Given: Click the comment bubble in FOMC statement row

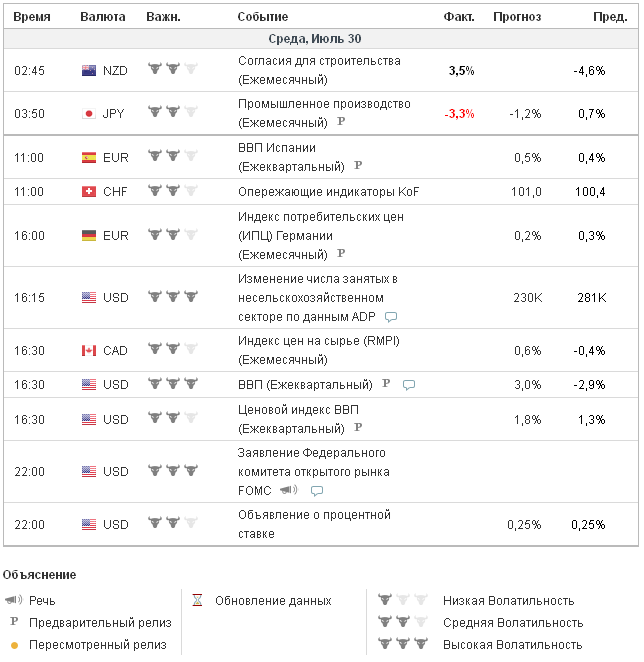Looking at the screenshot, I should click(x=317, y=491).
